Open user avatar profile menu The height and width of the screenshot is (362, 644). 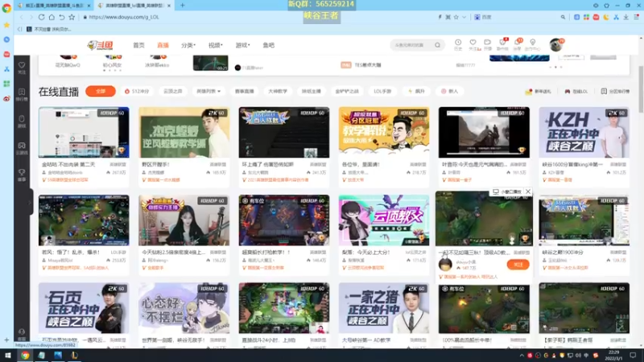[x=555, y=44]
